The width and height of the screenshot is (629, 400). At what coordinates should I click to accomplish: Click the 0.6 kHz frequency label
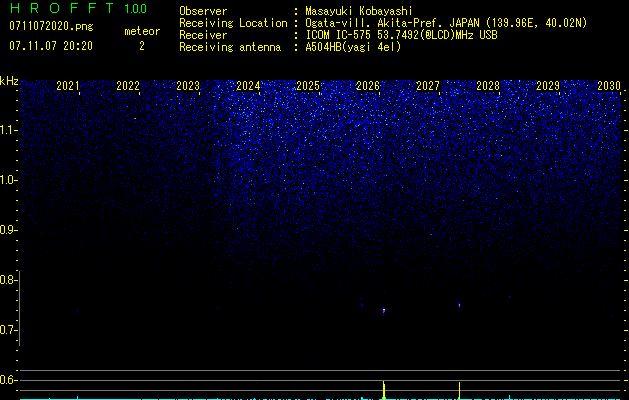click(8, 380)
